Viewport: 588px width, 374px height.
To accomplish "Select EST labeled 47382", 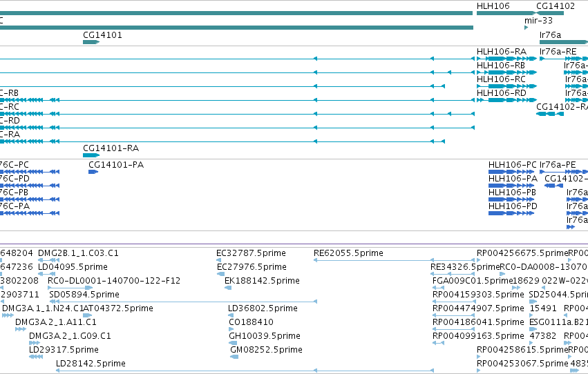I will click(532, 344).
